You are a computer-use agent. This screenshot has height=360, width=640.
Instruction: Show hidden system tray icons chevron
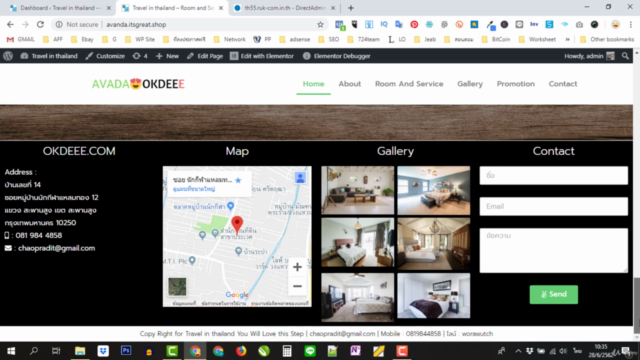tap(518, 351)
